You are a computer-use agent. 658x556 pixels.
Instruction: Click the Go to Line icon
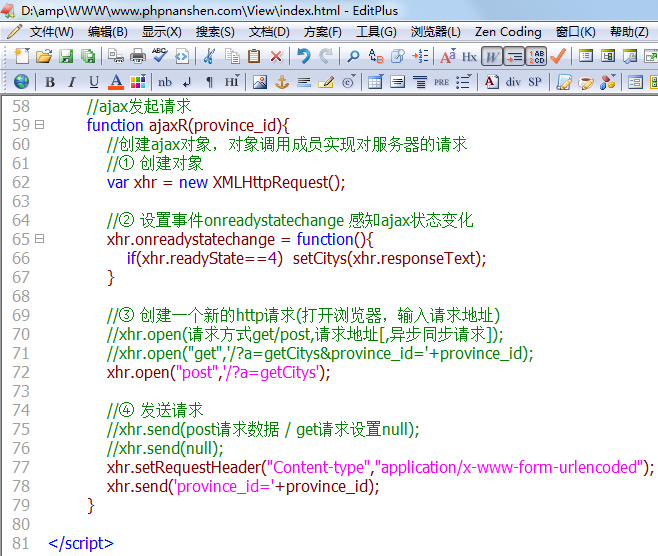coord(420,56)
